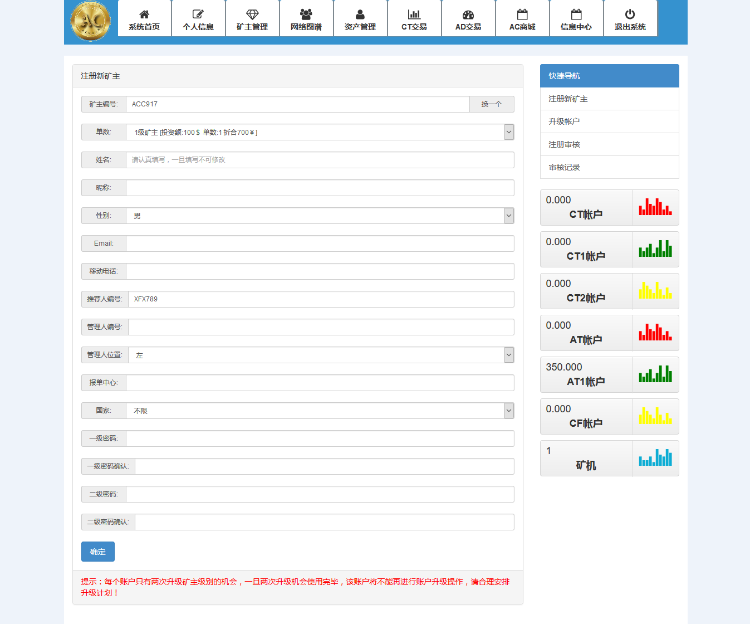
Task: Open 注册审核 in quick navigation
Action: click(x=609, y=144)
